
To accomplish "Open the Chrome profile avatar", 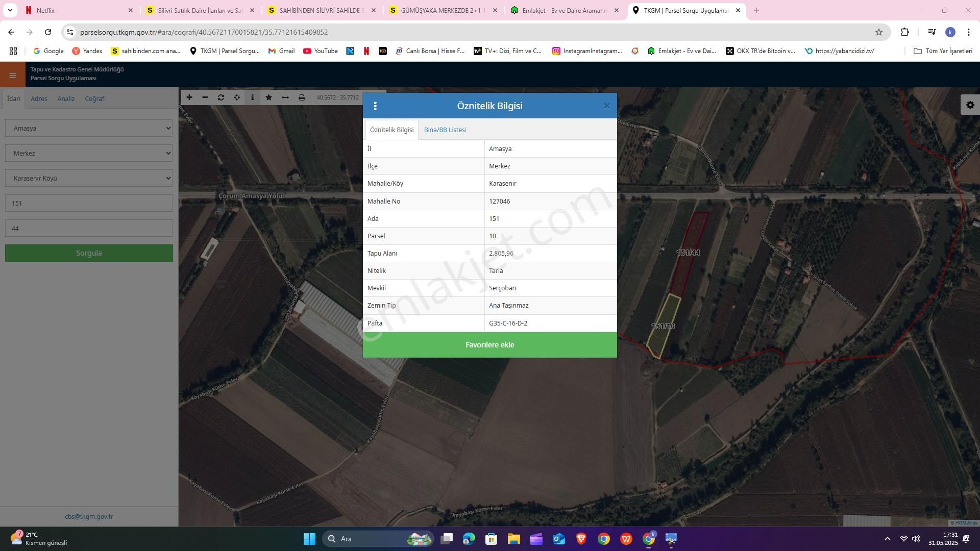I will 950,32.
